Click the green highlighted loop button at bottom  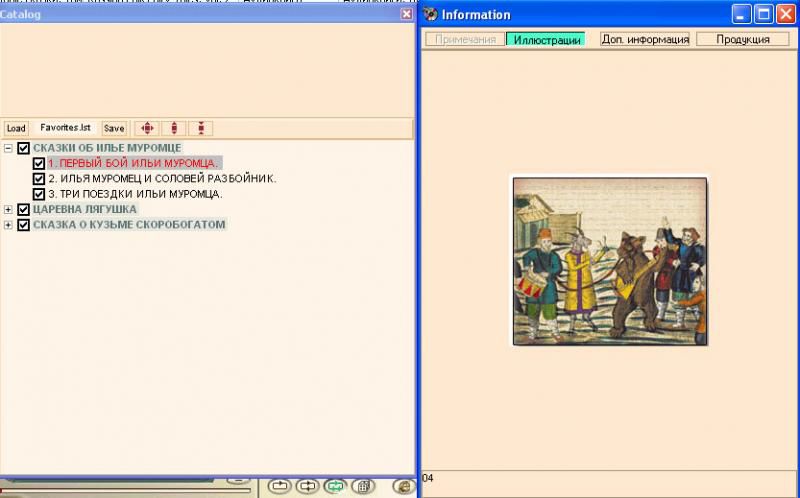pos(335,487)
